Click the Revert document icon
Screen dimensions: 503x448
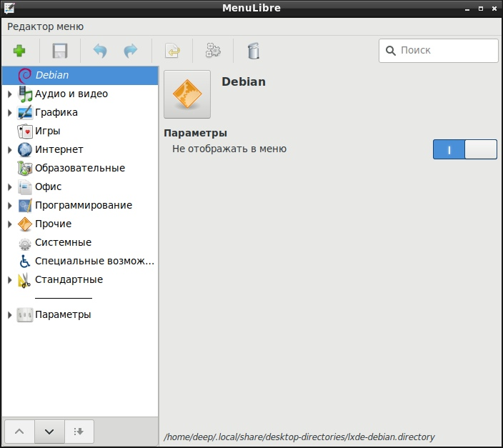(173, 51)
